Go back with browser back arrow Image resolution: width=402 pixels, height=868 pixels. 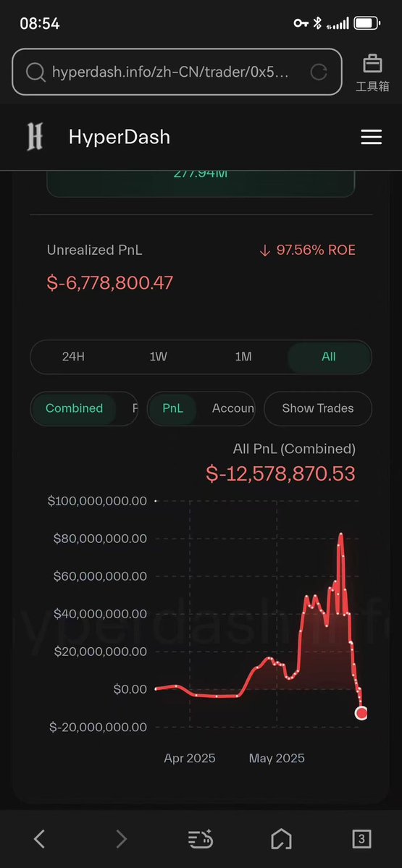tap(39, 839)
